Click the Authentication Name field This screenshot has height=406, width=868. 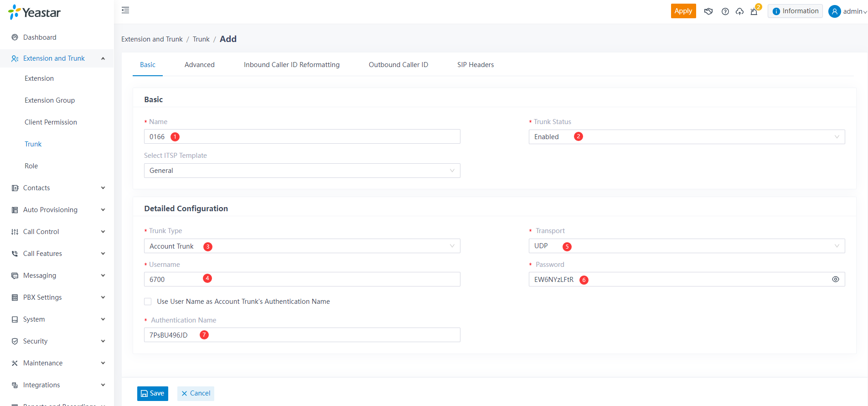[302, 335]
